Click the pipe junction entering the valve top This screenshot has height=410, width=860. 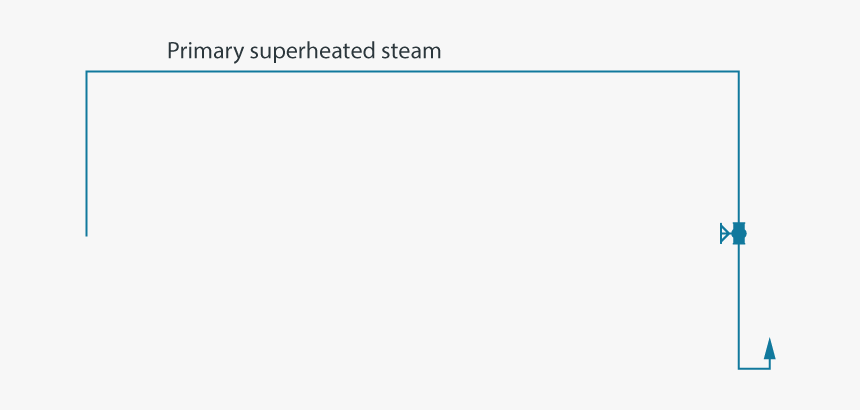click(x=739, y=223)
